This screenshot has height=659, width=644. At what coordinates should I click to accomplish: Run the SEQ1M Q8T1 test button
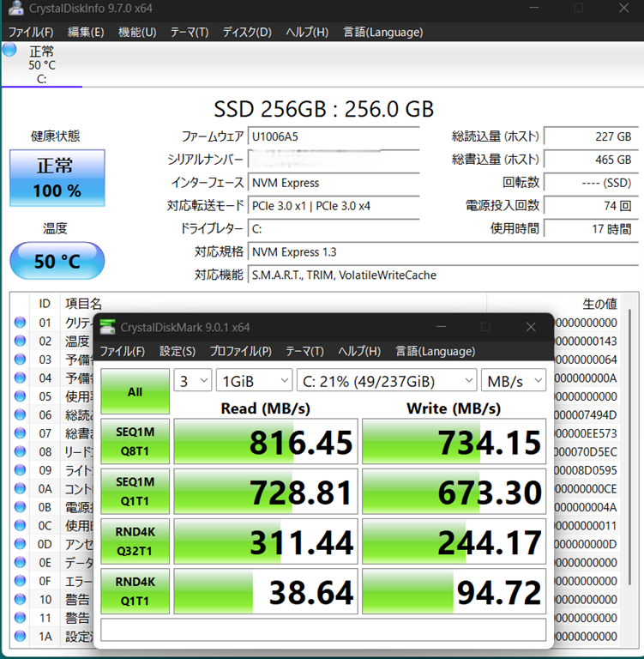[x=135, y=441]
